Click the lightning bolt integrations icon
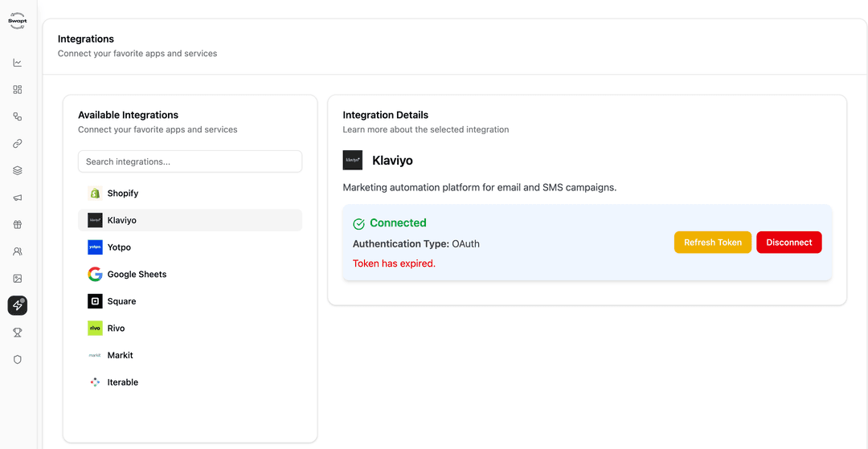The height and width of the screenshot is (449, 868). (18, 305)
